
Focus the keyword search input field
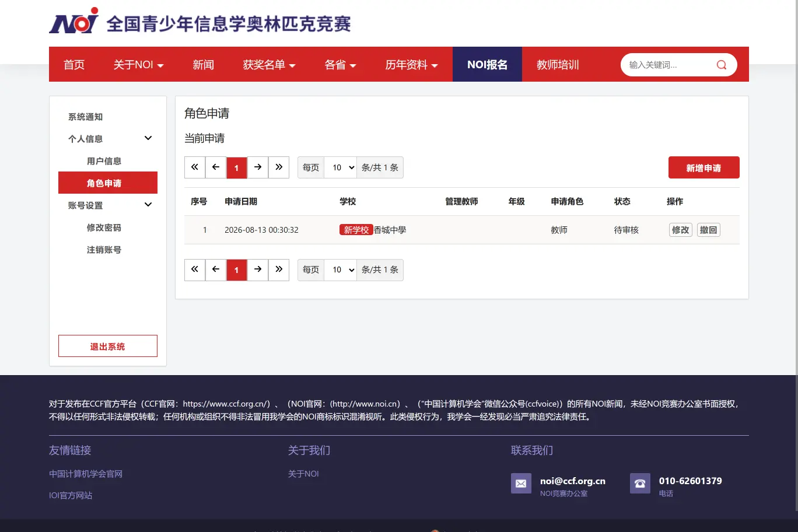(668, 65)
